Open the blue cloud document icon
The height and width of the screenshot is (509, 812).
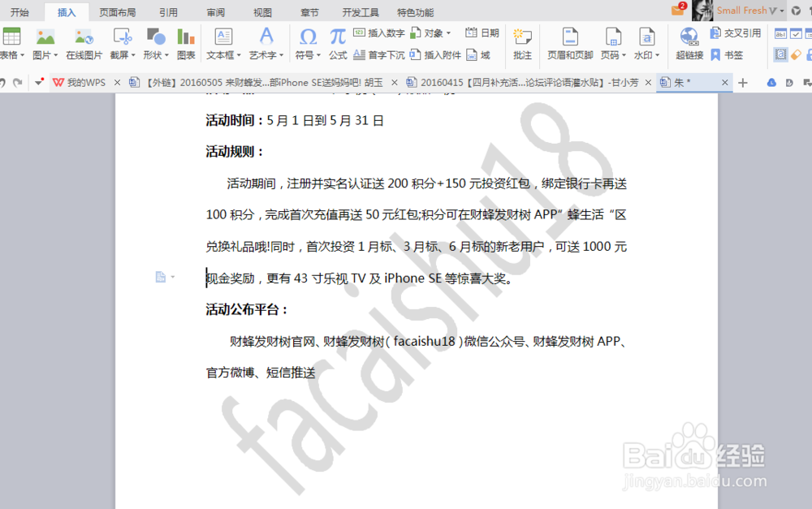pyautogui.click(x=771, y=82)
